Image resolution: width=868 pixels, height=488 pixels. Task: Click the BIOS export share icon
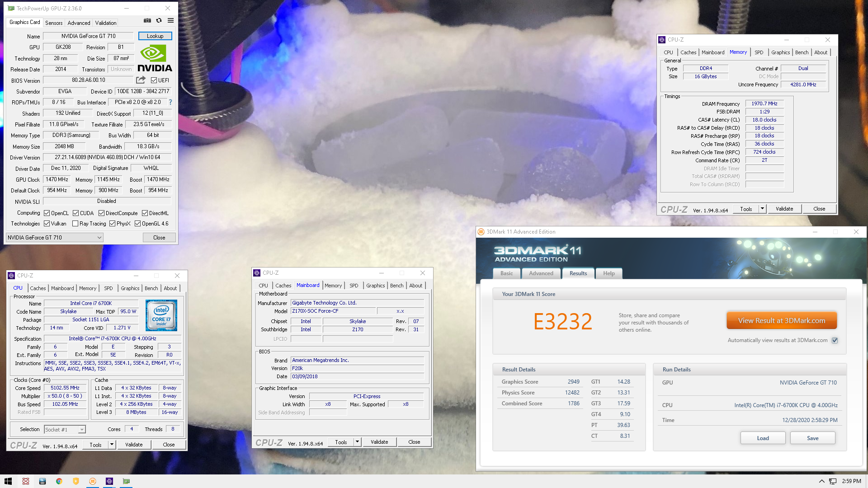coord(141,80)
